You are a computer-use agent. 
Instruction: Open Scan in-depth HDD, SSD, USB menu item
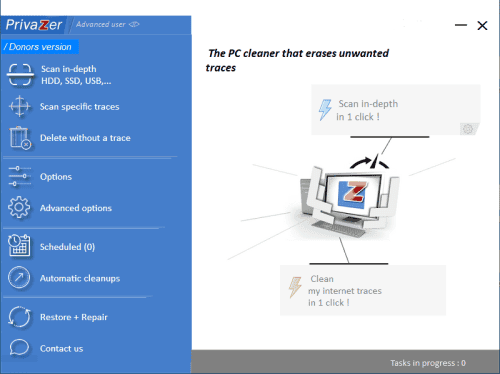76,75
